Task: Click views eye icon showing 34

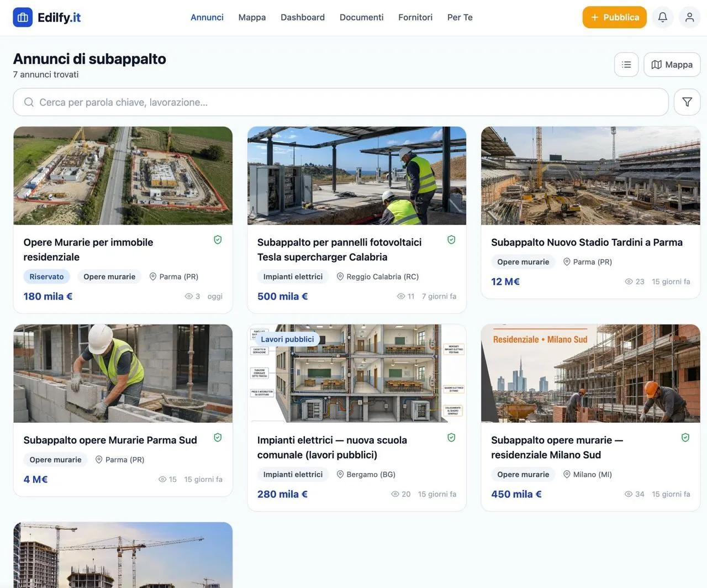Action: pos(629,494)
